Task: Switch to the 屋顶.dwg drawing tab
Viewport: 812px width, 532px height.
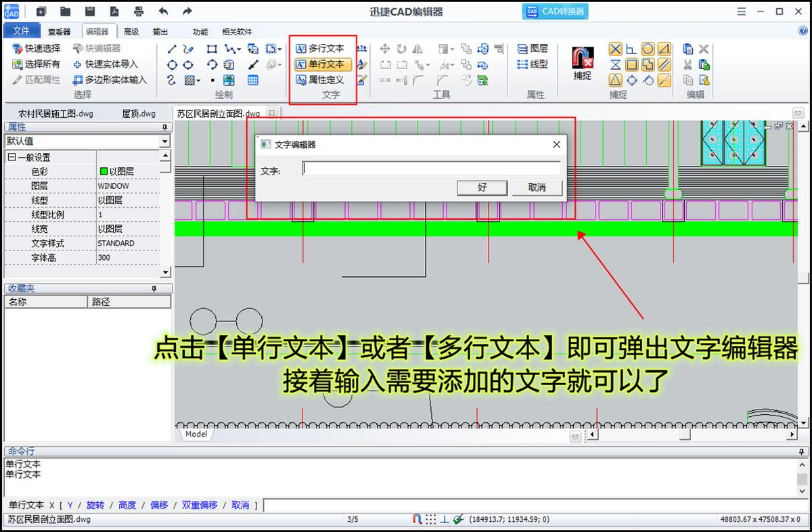Action: pyautogui.click(x=138, y=112)
